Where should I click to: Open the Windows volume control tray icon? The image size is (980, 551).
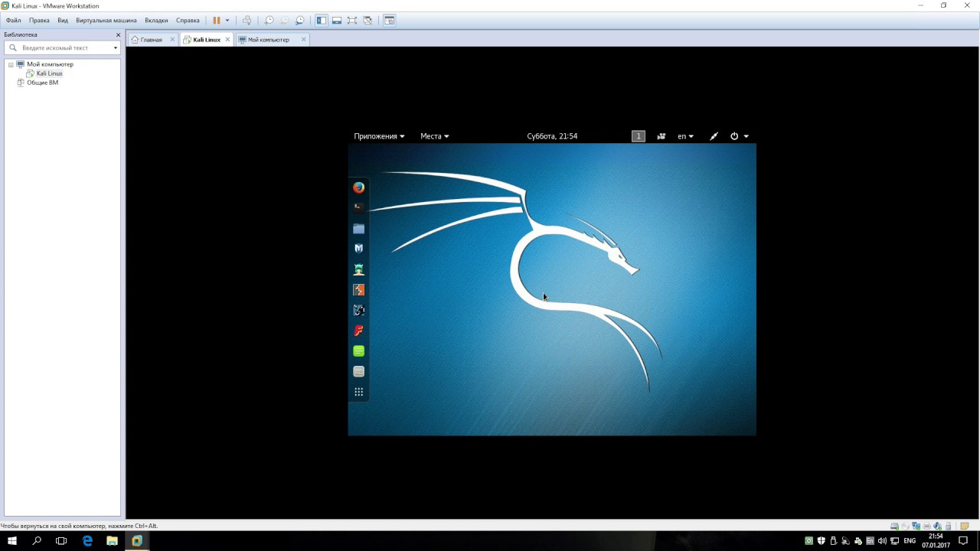pyautogui.click(x=882, y=541)
